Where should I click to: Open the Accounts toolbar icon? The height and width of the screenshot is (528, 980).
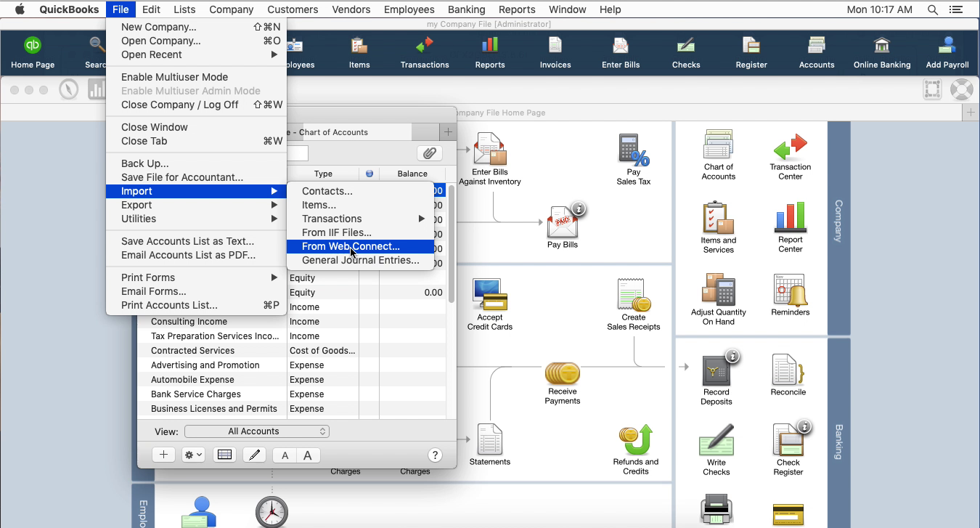(x=817, y=53)
